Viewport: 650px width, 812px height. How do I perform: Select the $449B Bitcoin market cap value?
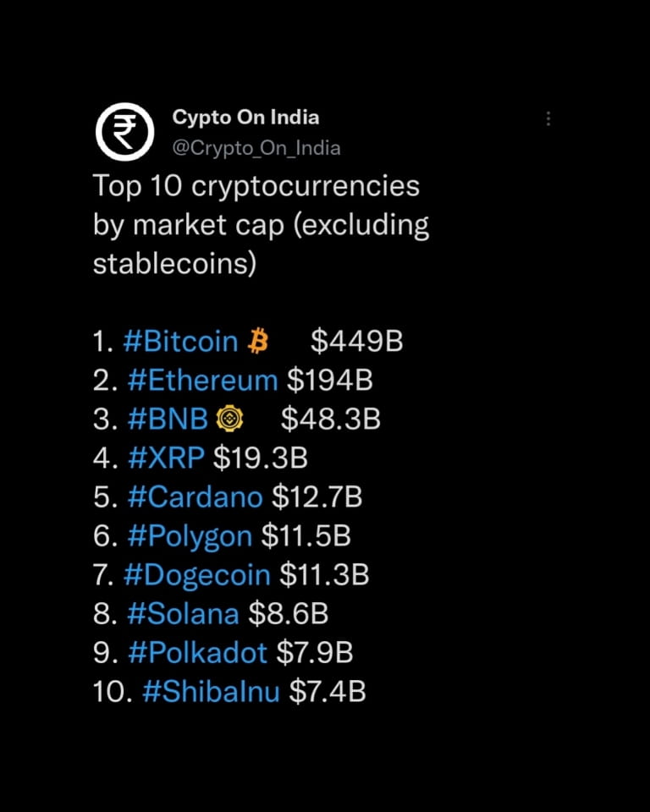pos(355,341)
